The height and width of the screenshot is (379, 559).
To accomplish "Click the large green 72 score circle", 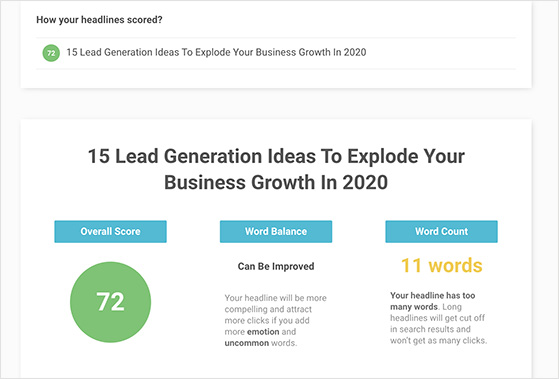I will (111, 302).
